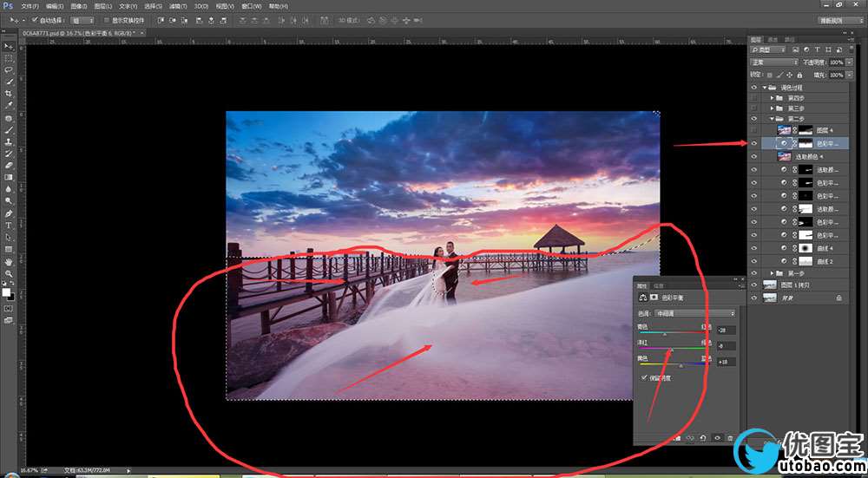Open the 滤镜(T) menu
The width and height of the screenshot is (868, 478).
point(178,6)
